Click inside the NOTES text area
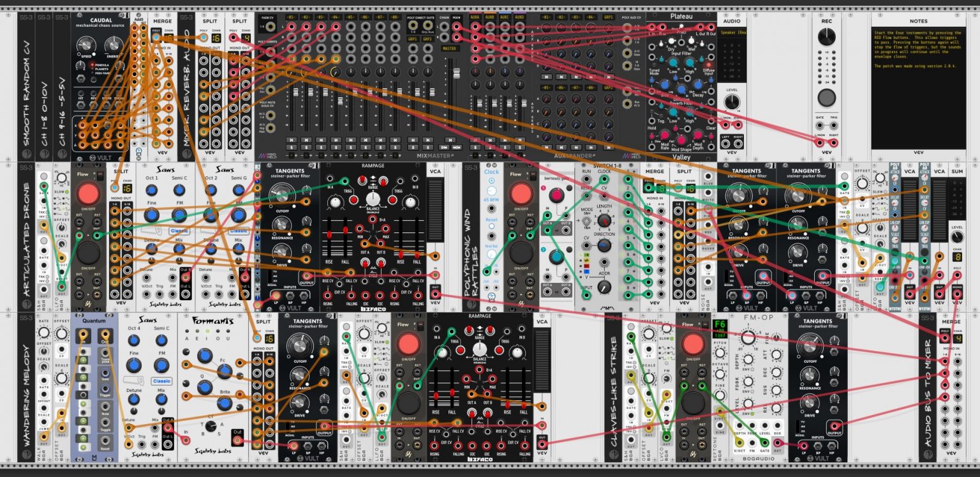The width and height of the screenshot is (980, 477). point(918,89)
